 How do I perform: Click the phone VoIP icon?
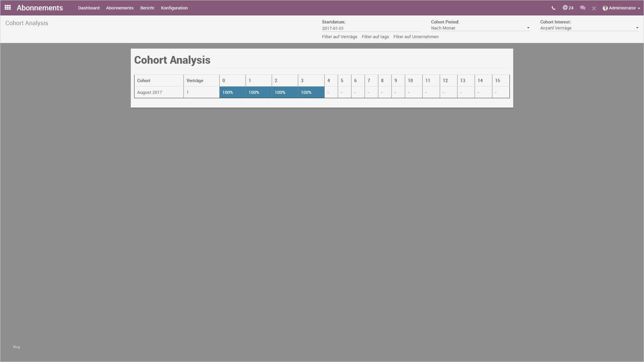coord(553,8)
